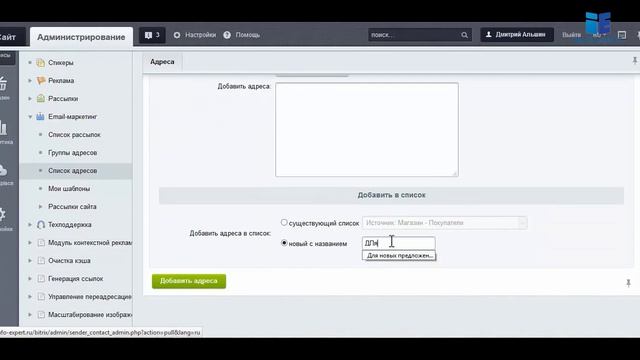Click the search magnifier icon
Screen dimensions: 640x360
pos(464,35)
